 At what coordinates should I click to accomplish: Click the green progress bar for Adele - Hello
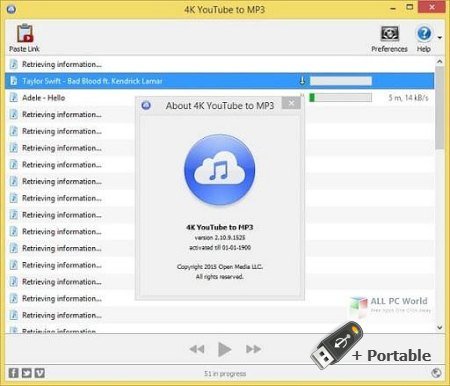click(x=341, y=98)
